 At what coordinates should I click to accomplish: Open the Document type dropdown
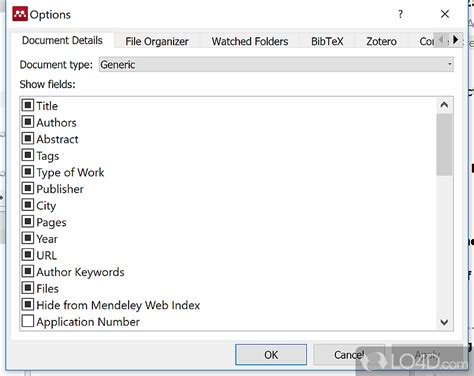click(x=276, y=64)
